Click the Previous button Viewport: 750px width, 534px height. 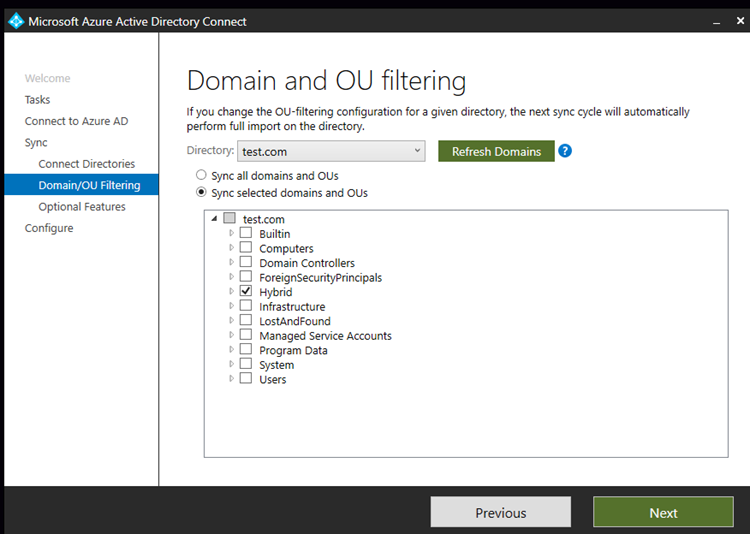[500, 512]
